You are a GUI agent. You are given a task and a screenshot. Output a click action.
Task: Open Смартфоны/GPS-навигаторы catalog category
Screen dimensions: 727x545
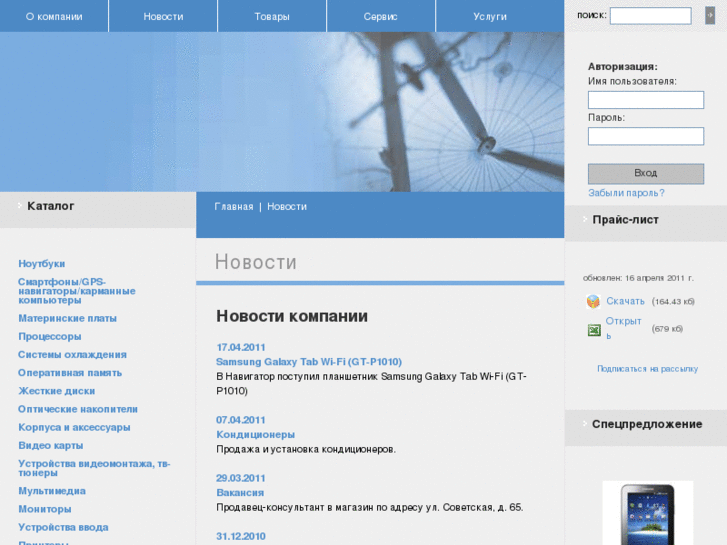pos(77,291)
